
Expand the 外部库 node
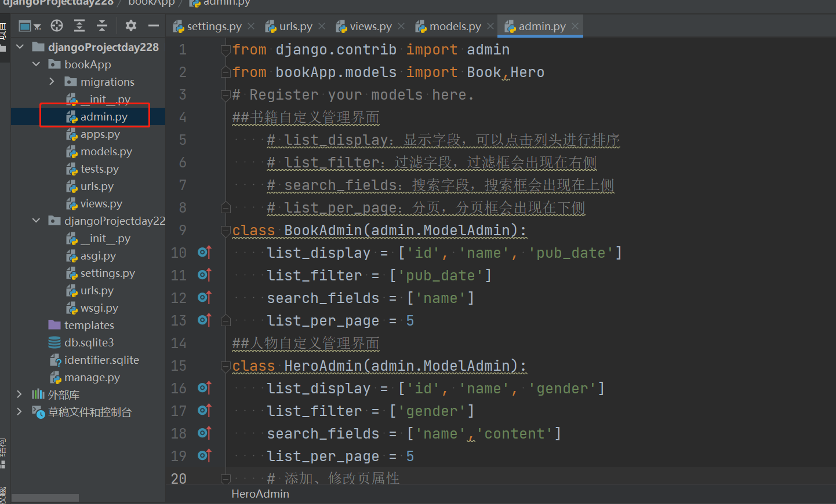20,395
